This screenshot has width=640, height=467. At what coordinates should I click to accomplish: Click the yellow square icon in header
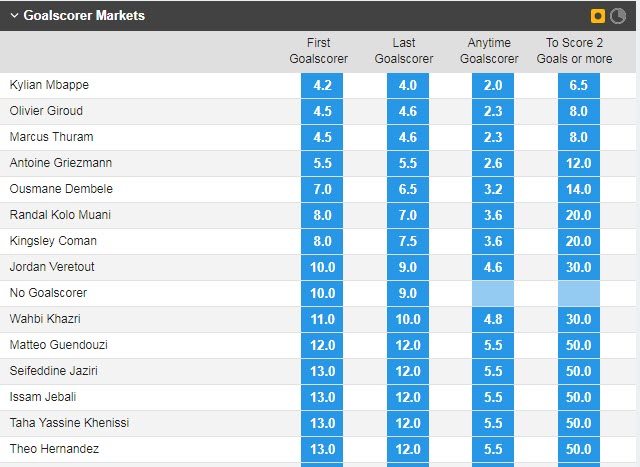598,16
